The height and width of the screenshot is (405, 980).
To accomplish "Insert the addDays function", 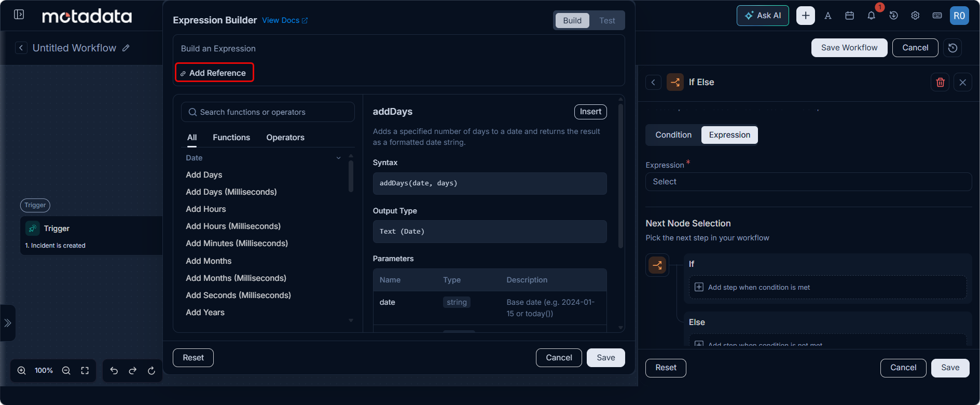I will pyautogui.click(x=590, y=112).
